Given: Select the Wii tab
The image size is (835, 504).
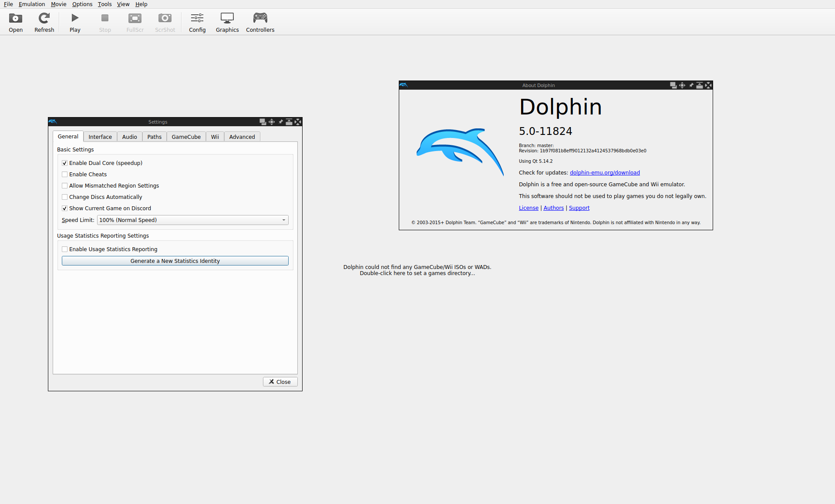Looking at the screenshot, I should tap(215, 137).
